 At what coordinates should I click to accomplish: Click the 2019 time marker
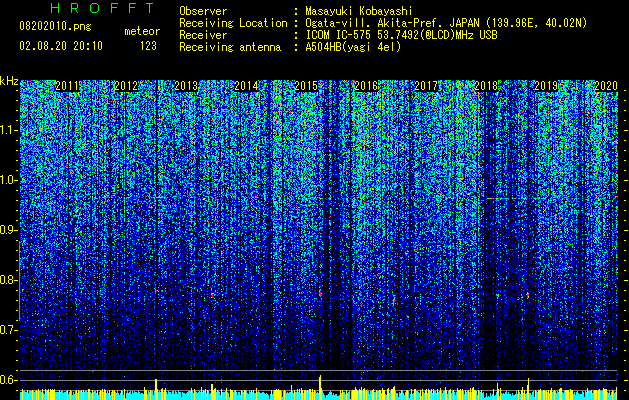click(x=546, y=86)
